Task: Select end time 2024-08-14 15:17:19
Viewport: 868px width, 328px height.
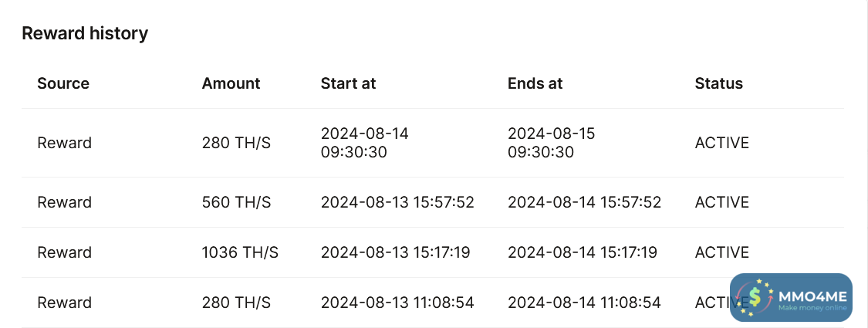Action: tap(582, 252)
